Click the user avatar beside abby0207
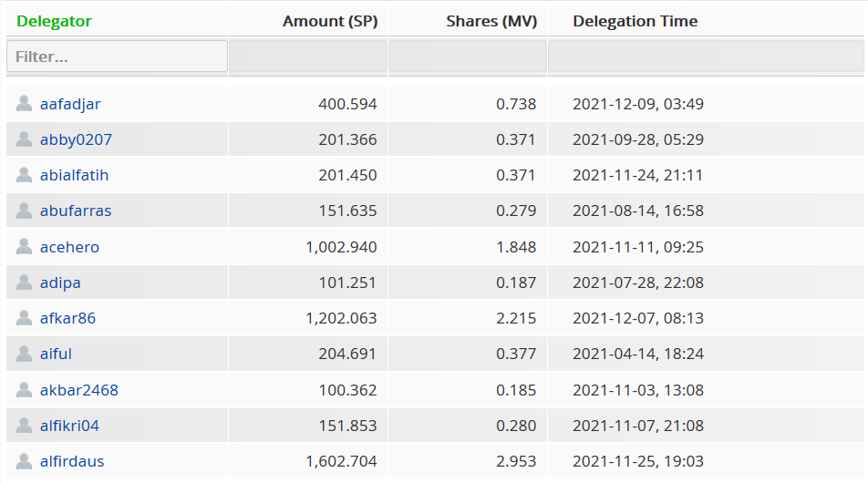The width and height of the screenshot is (868, 483). pos(24,139)
